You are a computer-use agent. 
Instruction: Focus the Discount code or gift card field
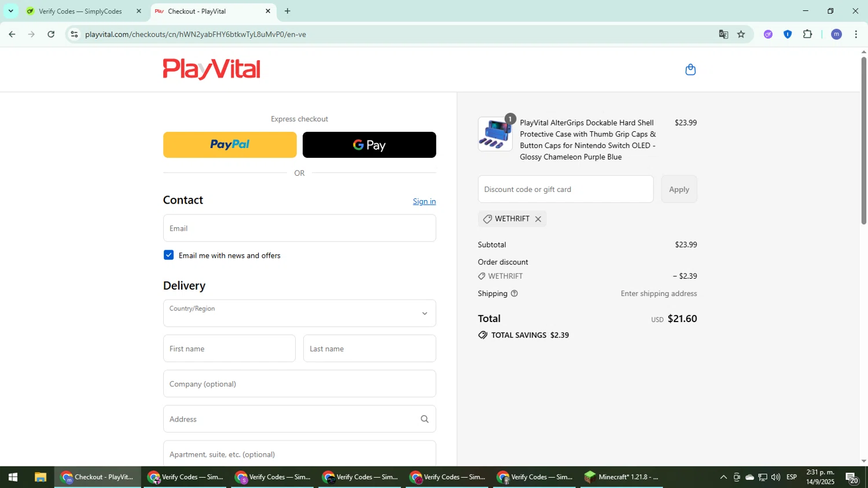click(x=565, y=189)
